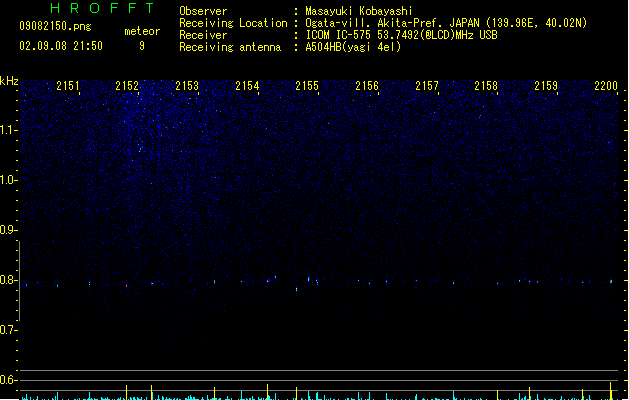The image size is (629, 400).
Task: Click the HROFFT title text
Action: (x=103, y=8)
